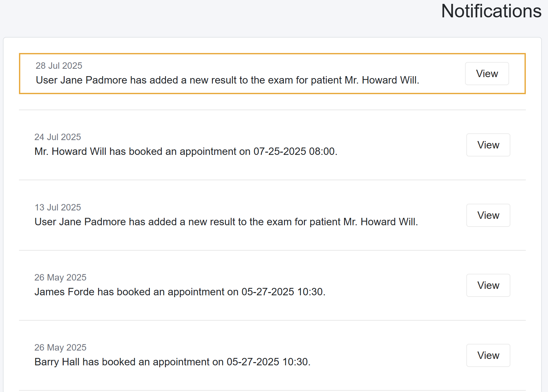Click the date above Barry Hall's booking
The image size is (548, 392).
tap(60, 347)
